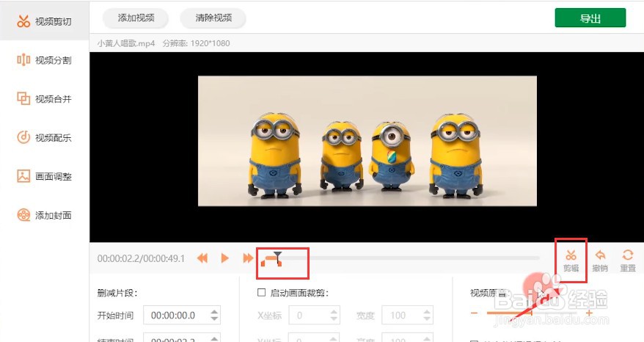
Task: Click the rewind playback icon
Action: tap(202, 258)
